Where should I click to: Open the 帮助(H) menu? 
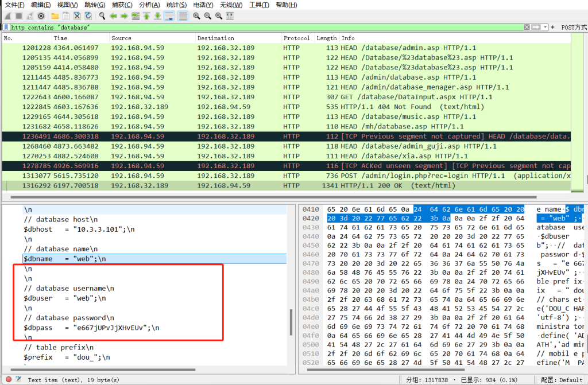click(x=286, y=5)
